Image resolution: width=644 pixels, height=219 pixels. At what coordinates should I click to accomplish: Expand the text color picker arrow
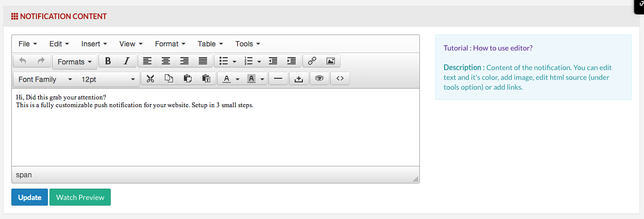click(238, 79)
